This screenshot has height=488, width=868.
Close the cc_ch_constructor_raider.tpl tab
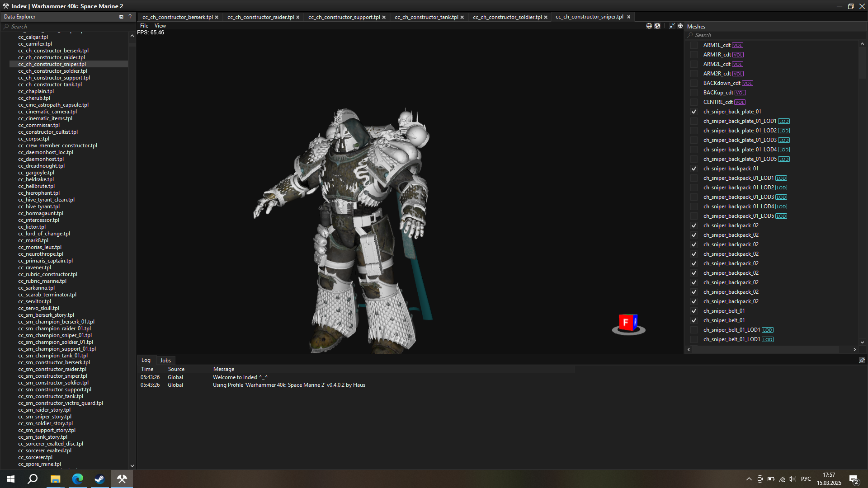click(x=297, y=17)
